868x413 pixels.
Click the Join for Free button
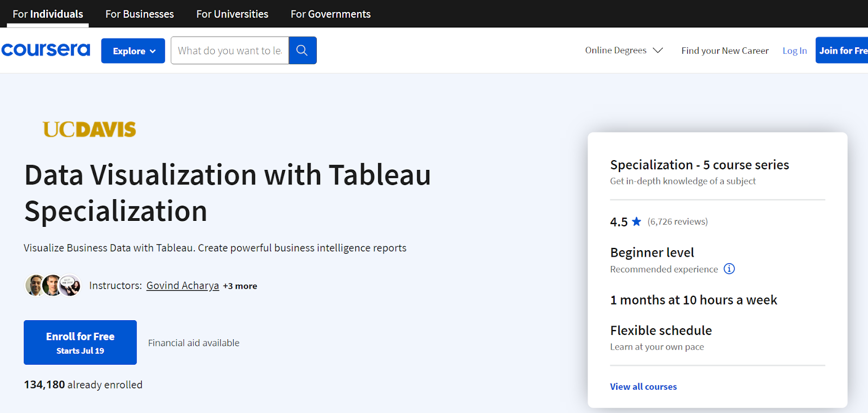point(843,50)
